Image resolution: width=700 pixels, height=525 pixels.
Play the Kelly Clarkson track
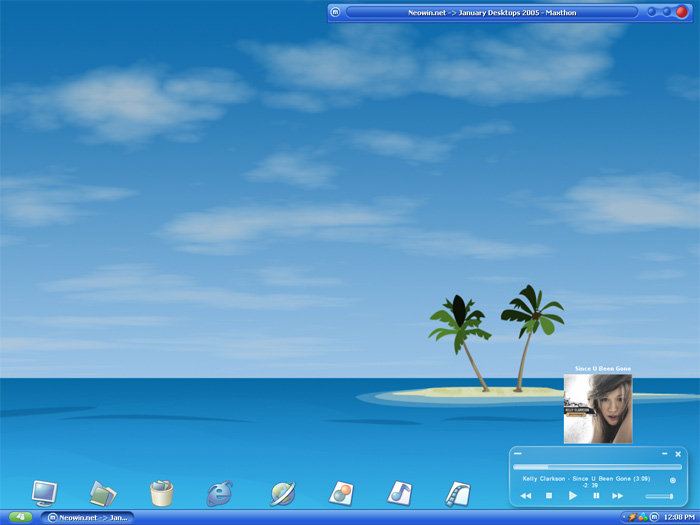[573, 496]
